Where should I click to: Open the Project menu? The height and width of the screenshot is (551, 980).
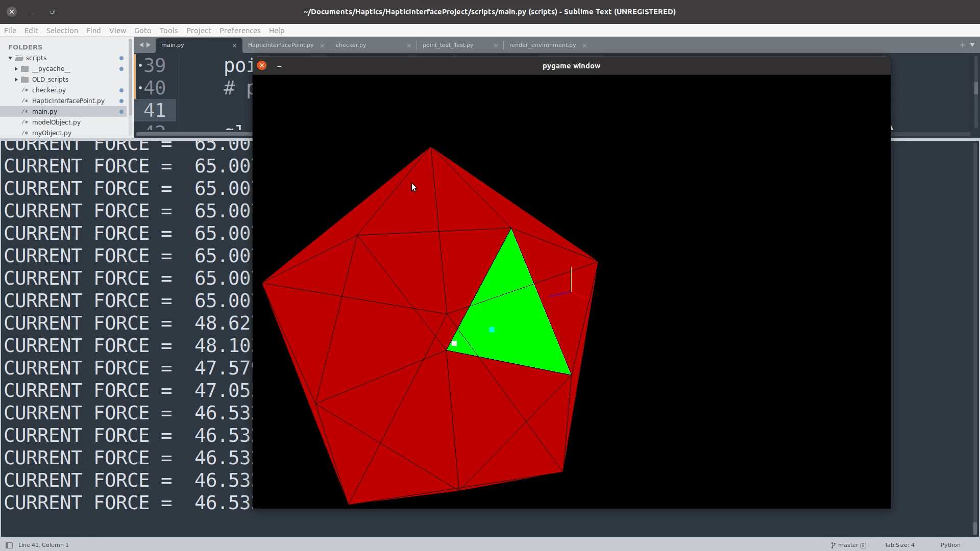pos(199,31)
